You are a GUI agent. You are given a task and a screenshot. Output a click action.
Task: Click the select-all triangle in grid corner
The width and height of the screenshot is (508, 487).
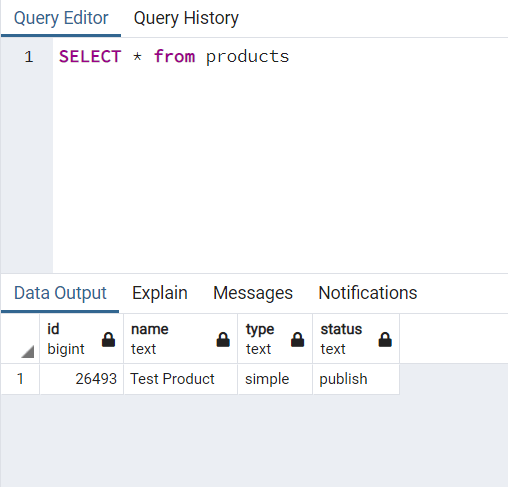point(28,351)
